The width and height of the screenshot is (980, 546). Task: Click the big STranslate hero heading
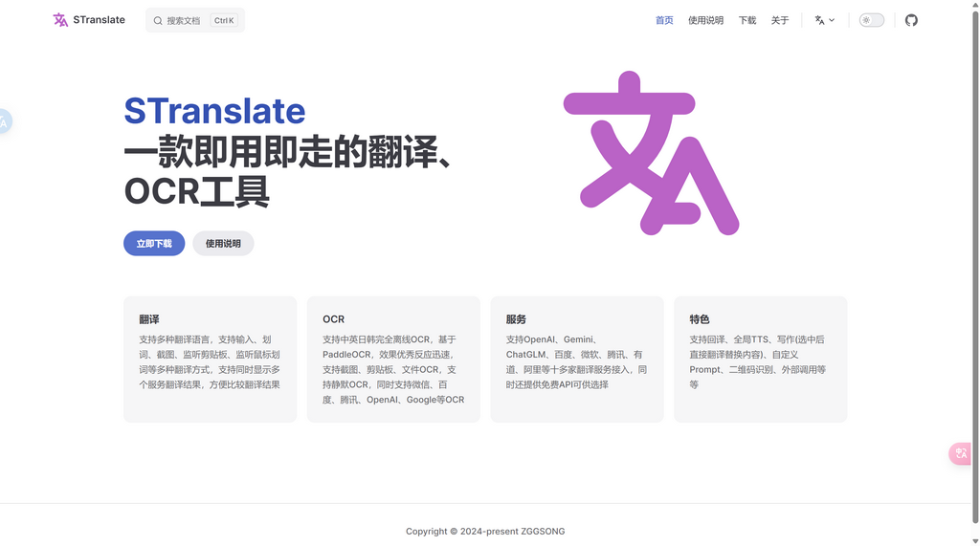[214, 111]
